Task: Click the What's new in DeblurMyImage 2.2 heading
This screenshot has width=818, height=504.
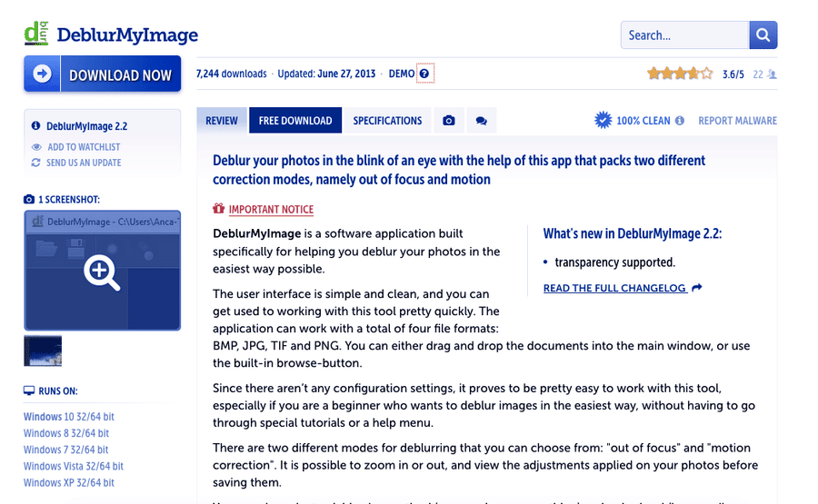Action: (633, 233)
